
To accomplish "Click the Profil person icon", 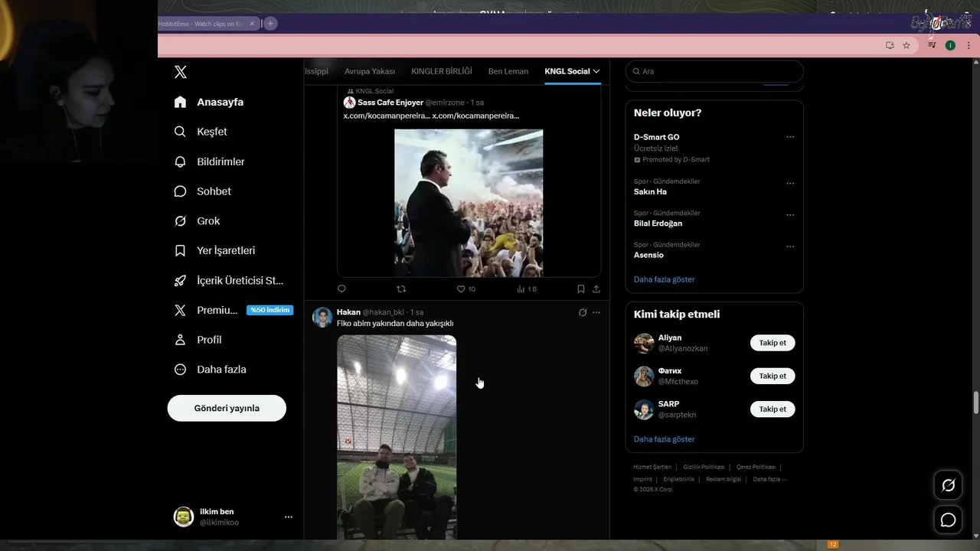I will pos(180,340).
